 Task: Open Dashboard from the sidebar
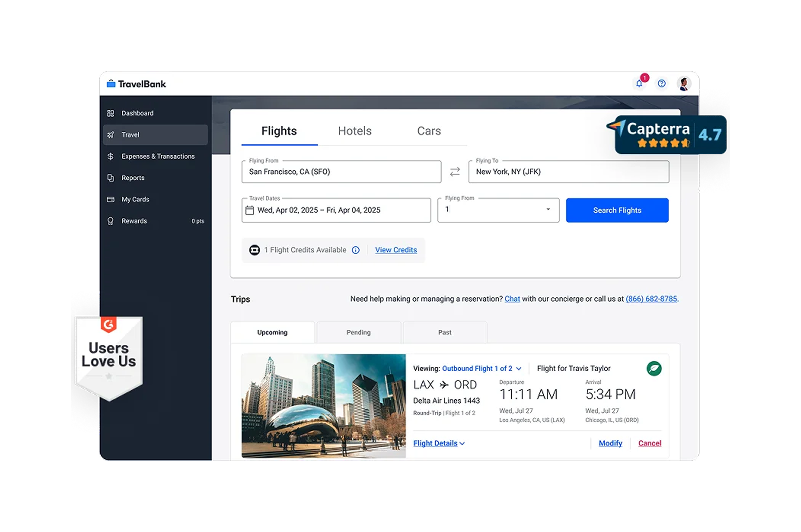click(x=137, y=113)
